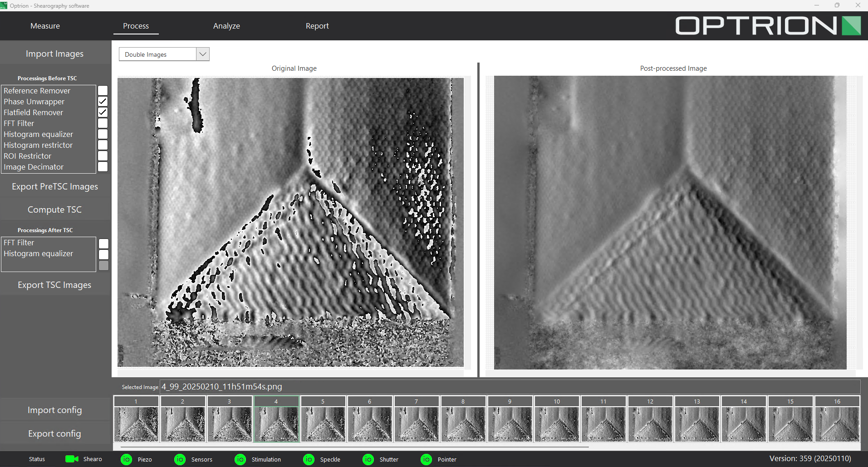Viewport: 868px width, 467px height.
Task: Select Flatfield Remover list item
Action: (49, 112)
